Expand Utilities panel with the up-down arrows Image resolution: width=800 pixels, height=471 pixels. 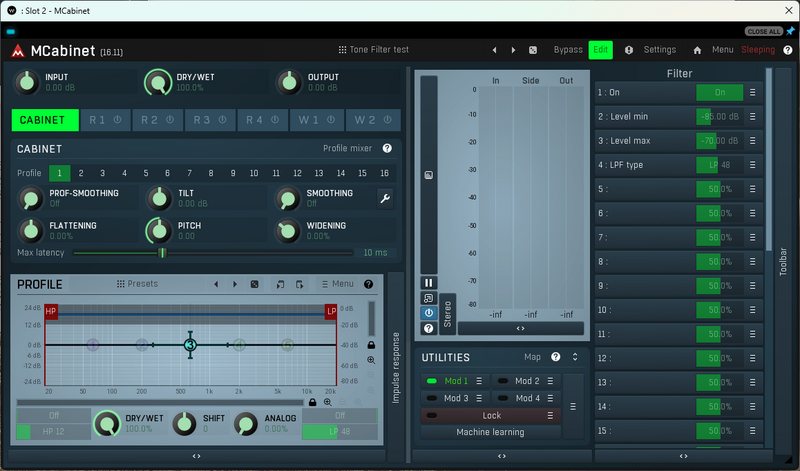pyautogui.click(x=575, y=357)
